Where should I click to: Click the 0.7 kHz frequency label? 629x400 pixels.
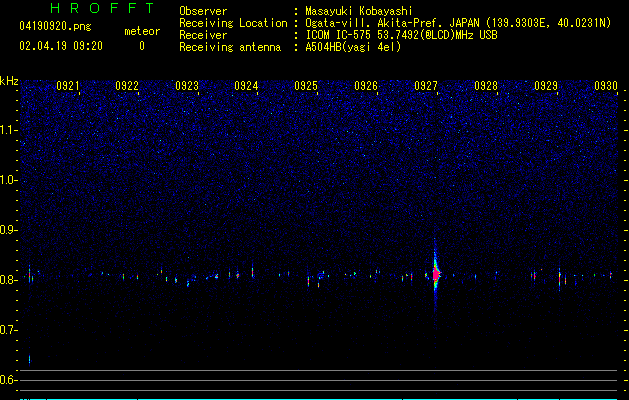point(9,330)
